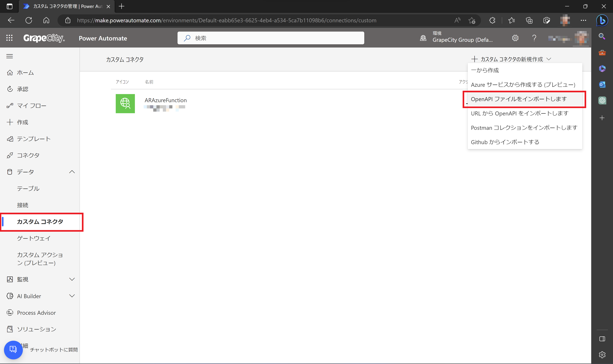Open ChatGPT sidebar icon
Screen dimensions: 613x364
coord(602,101)
